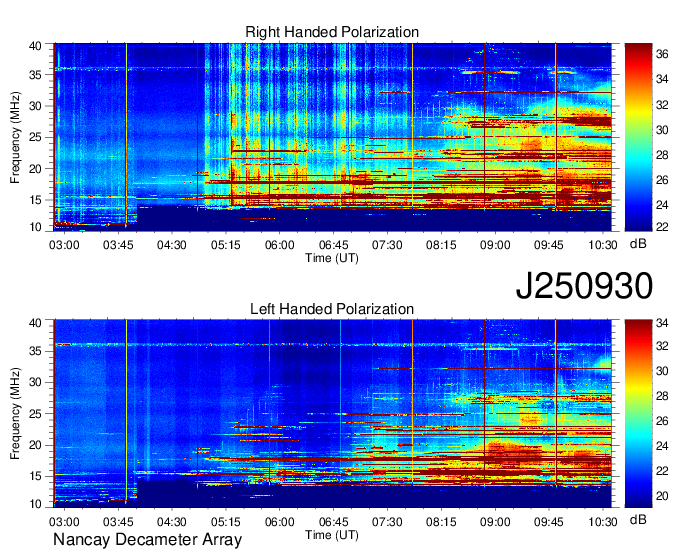Click the right-handed plot's dB color scale
This screenshot has height=552, width=680.
click(636, 136)
